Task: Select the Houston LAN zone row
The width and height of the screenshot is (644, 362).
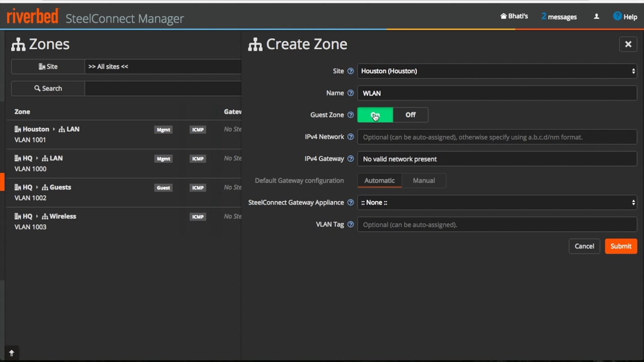Action: click(124, 135)
